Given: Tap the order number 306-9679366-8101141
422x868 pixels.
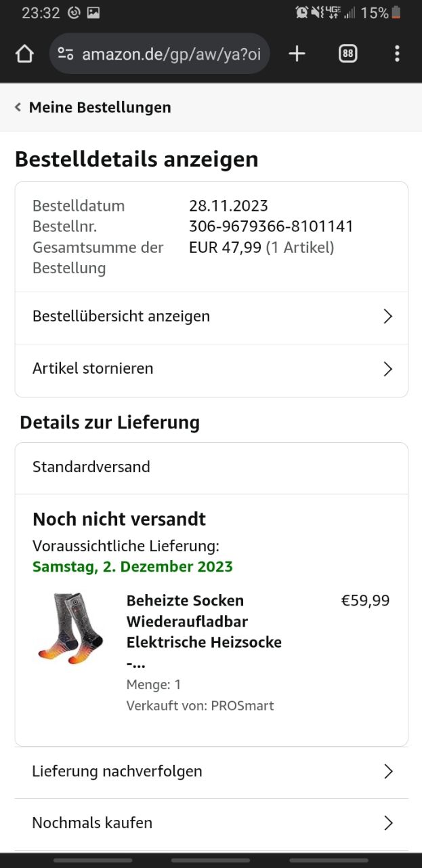Looking at the screenshot, I should (x=271, y=226).
